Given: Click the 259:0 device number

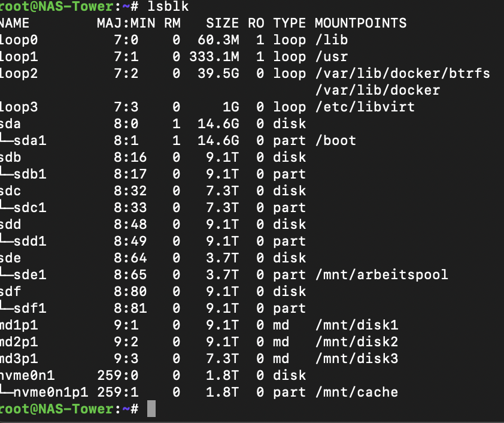Looking at the screenshot, I should [118, 376].
